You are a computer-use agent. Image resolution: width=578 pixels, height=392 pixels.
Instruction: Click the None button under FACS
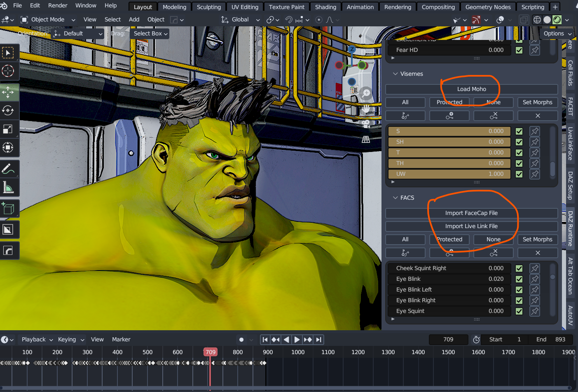494,239
